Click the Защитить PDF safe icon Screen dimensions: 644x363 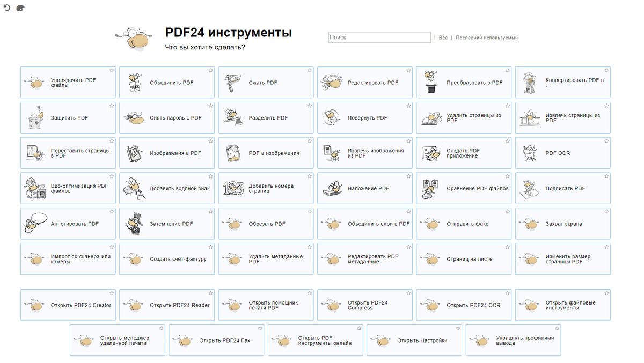[35, 118]
